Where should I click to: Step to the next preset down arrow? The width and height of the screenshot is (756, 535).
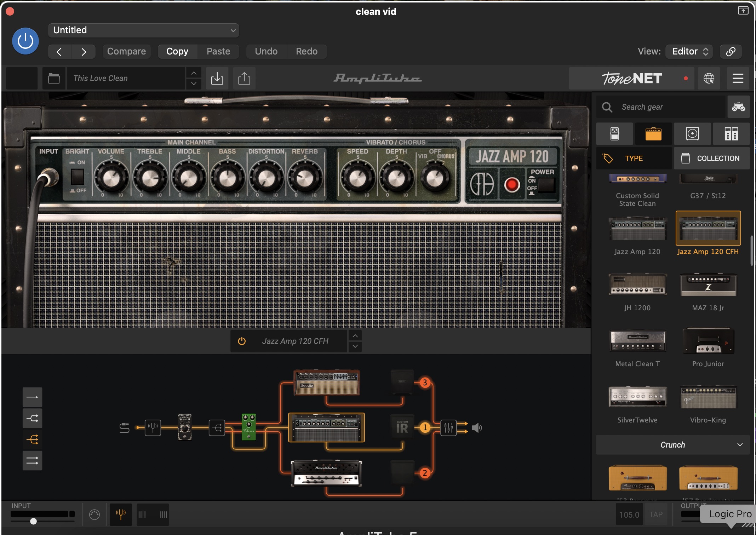[194, 84]
